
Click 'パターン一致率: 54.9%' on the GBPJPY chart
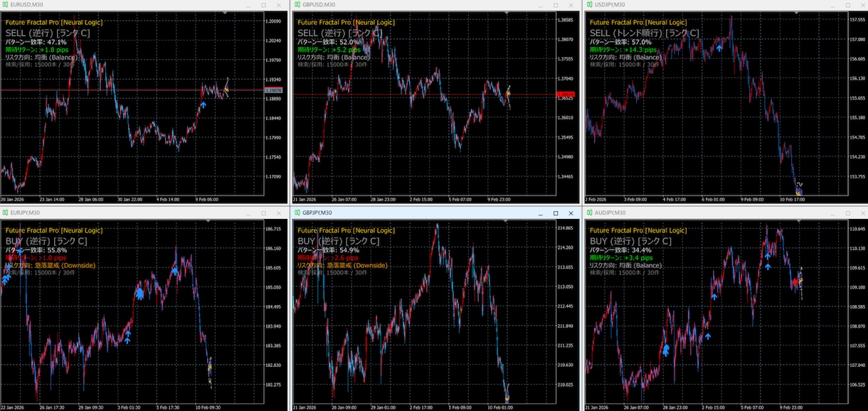(x=329, y=250)
